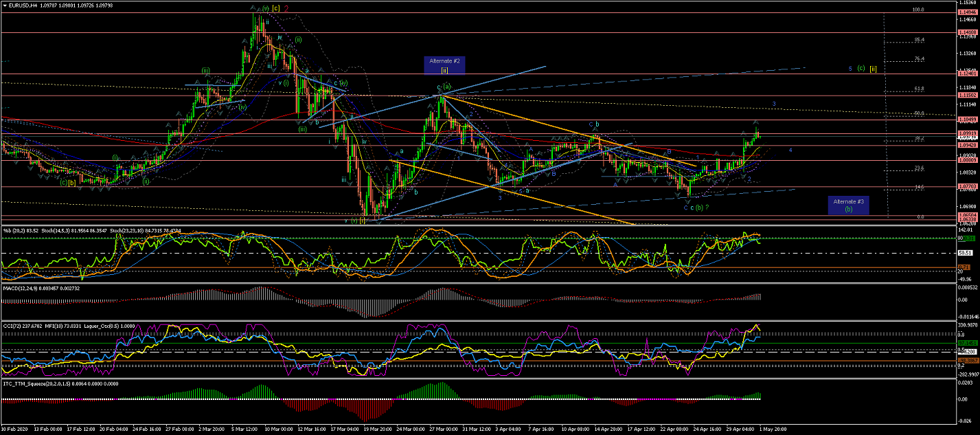
Task: Click the 10 Feb 2020 time axis label
Action: (15, 430)
